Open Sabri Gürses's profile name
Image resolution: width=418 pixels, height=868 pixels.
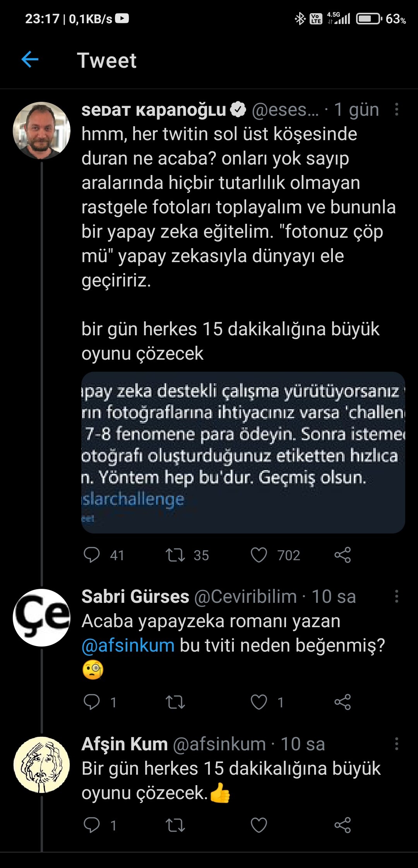click(x=135, y=596)
